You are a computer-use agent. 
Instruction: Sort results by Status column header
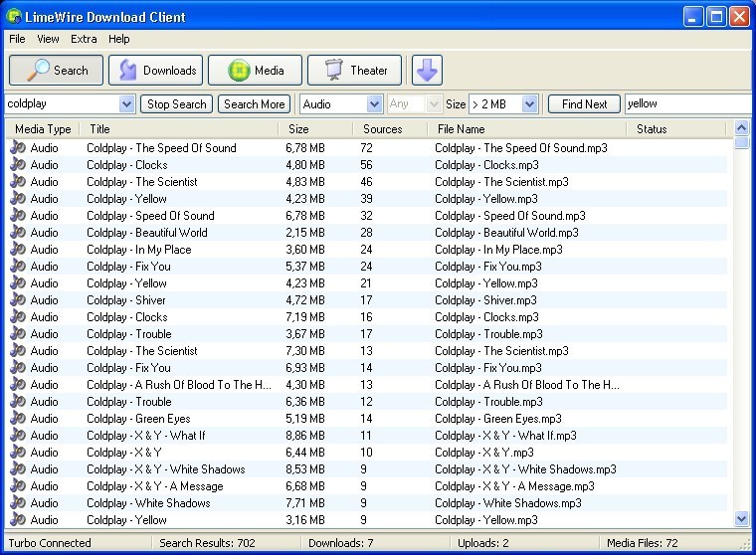[x=676, y=128]
